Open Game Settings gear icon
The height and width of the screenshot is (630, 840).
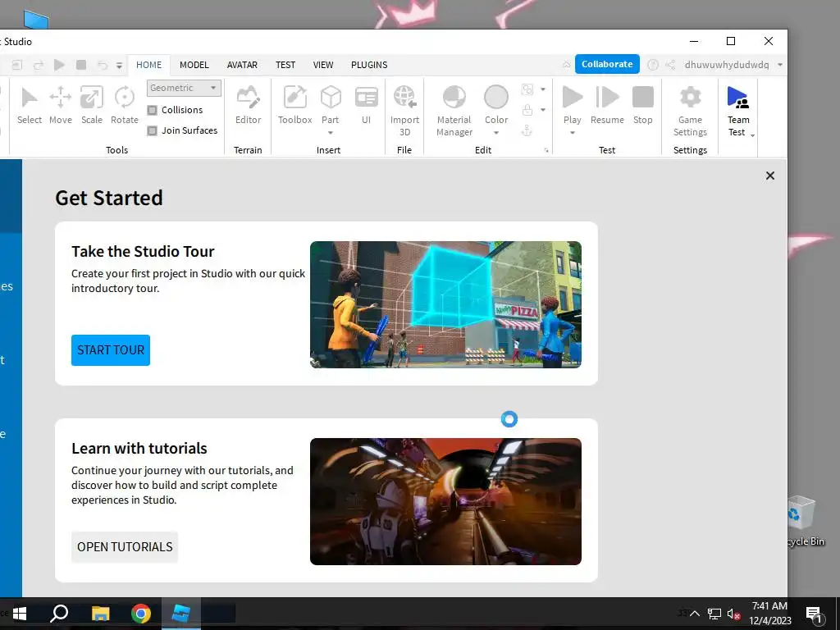point(690,98)
